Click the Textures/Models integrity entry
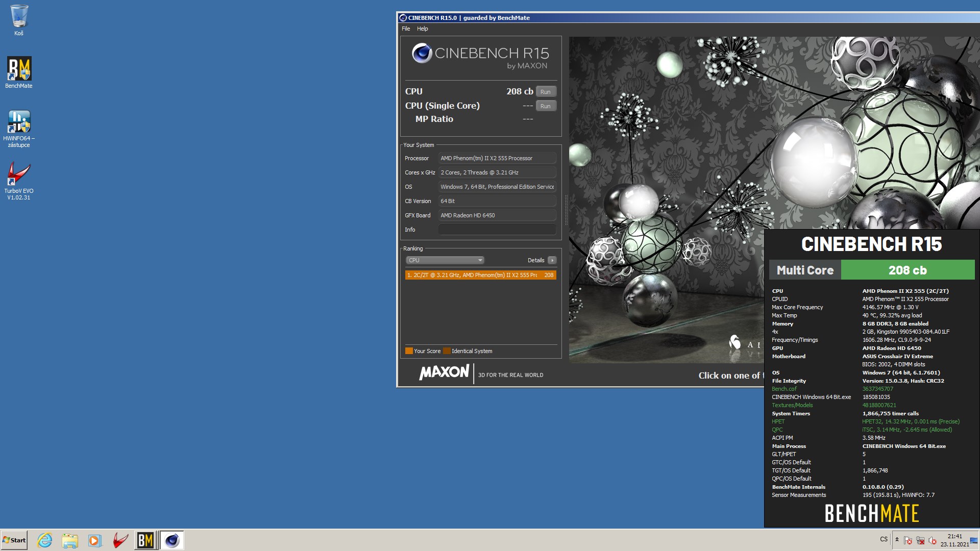980x551 pixels. 792,405
